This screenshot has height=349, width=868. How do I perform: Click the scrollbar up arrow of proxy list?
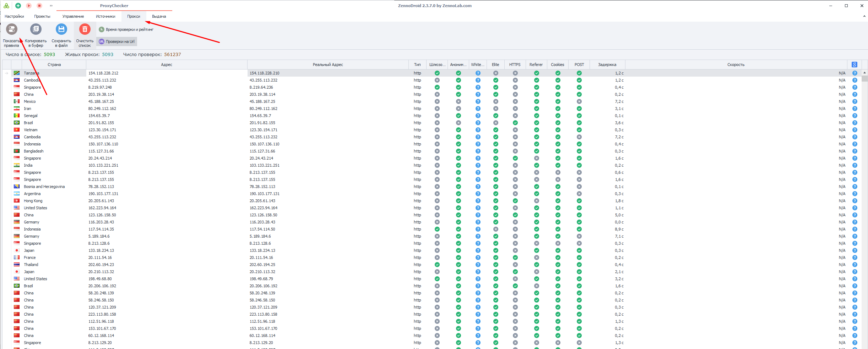864,73
